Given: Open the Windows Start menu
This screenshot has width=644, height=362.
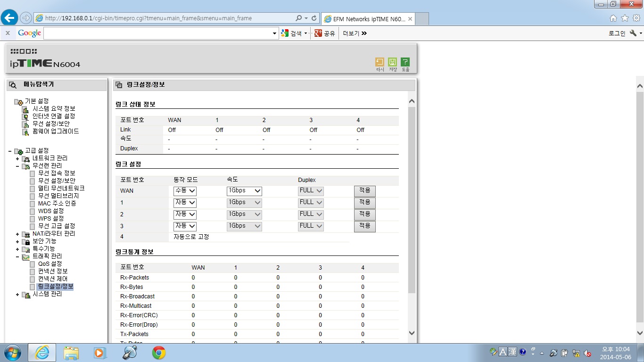Looking at the screenshot, I should coord(12,353).
